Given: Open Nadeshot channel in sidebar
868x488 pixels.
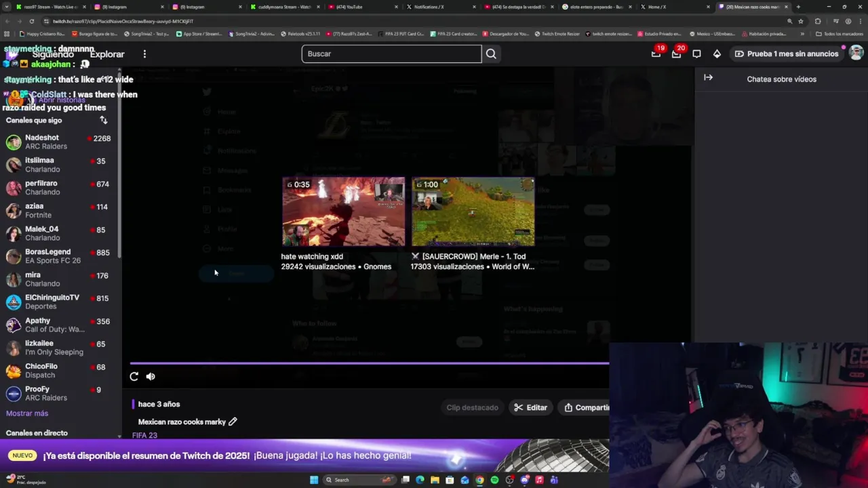Looking at the screenshot, I should tap(59, 142).
